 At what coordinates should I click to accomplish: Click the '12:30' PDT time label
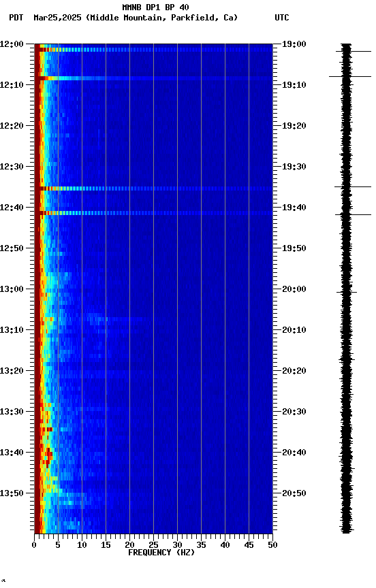click(12, 167)
